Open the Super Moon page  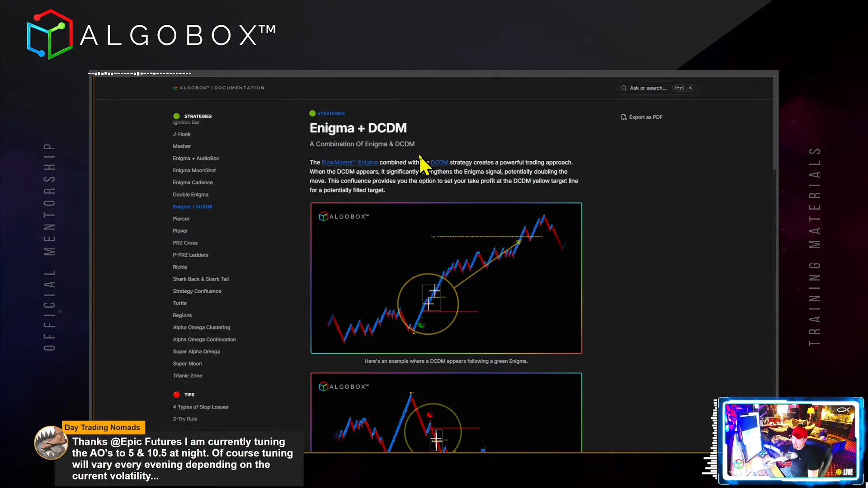187,364
